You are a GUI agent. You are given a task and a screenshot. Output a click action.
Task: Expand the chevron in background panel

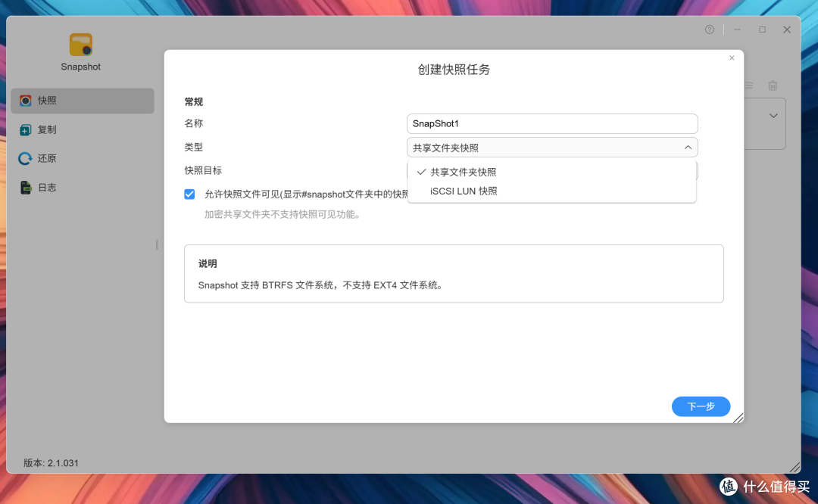click(x=773, y=116)
